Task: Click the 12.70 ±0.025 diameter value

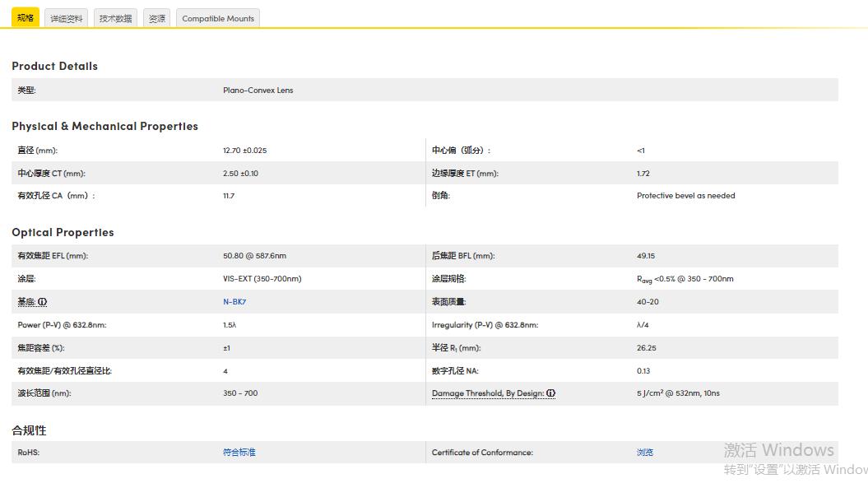Action: click(x=243, y=150)
